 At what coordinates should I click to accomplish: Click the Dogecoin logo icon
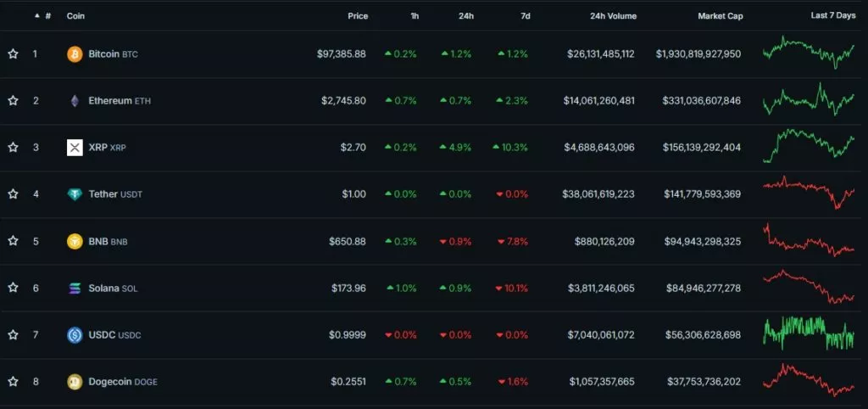75,382
